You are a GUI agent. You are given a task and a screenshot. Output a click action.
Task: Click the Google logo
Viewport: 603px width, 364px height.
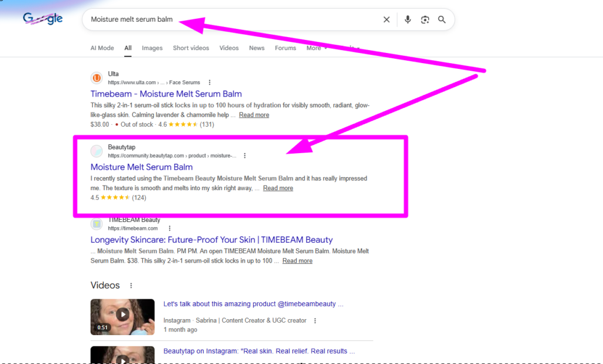tap(42, 18)
